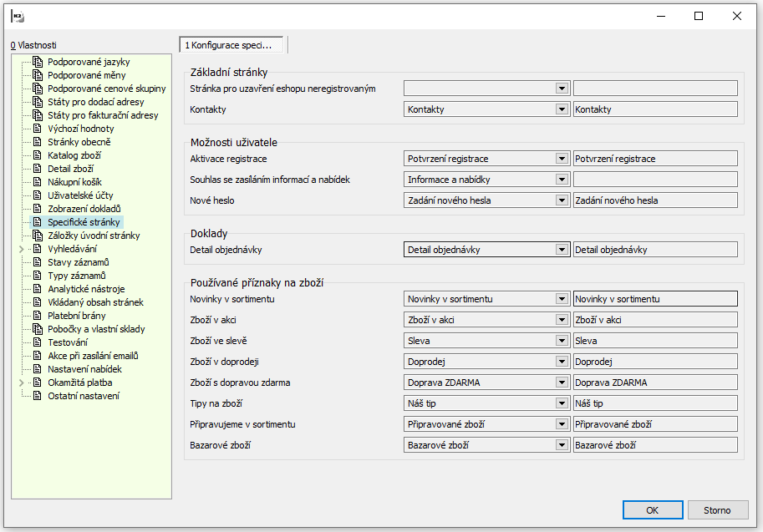
Task: Click the Detail objednávky text field
Action: pyautogui.click(x=655, y=250)
